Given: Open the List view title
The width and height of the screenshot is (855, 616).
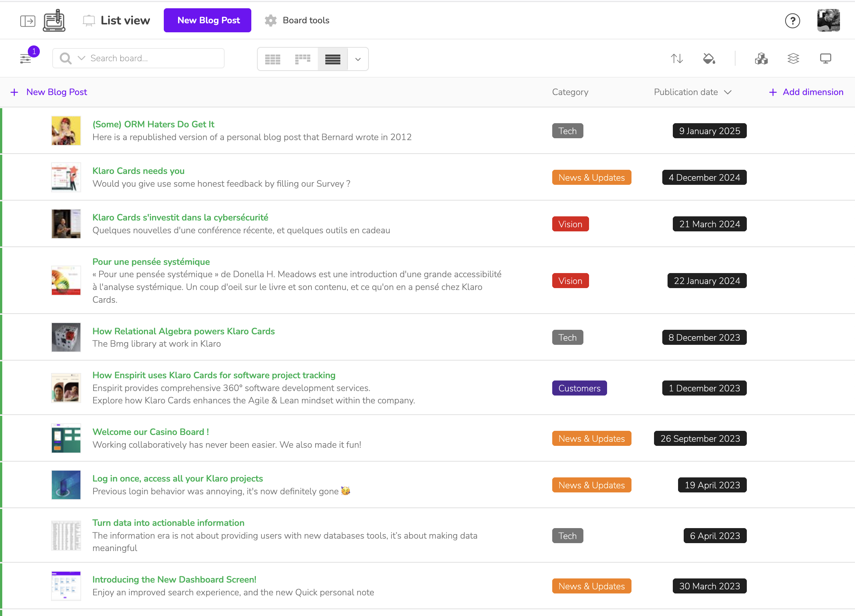Looking at the screenshot, I should pyautogui.click(x=125, y=20).
